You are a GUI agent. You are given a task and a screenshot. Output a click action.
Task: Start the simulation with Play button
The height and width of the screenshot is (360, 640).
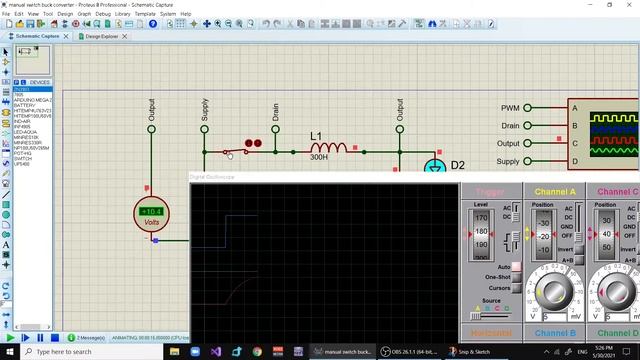[10, 338]
